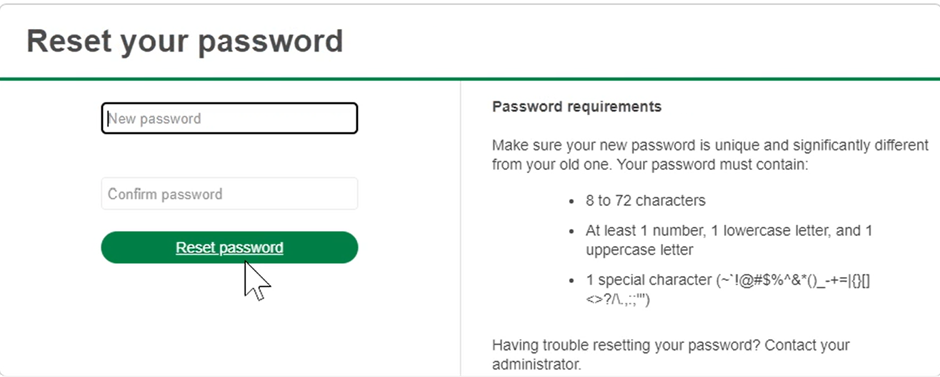940x377 pixels.
Task: Click the "Reset your password" page heading
Action: pos(185,41)
